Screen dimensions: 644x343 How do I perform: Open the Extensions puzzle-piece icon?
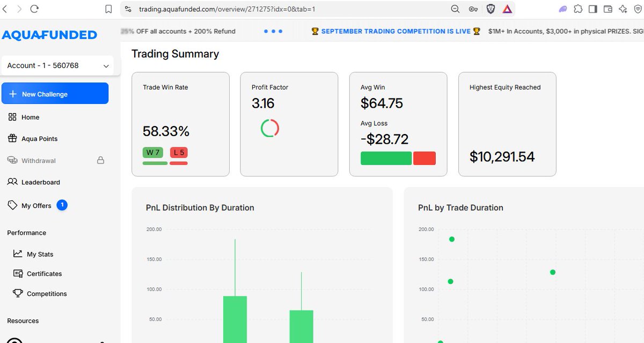(578, 9)
